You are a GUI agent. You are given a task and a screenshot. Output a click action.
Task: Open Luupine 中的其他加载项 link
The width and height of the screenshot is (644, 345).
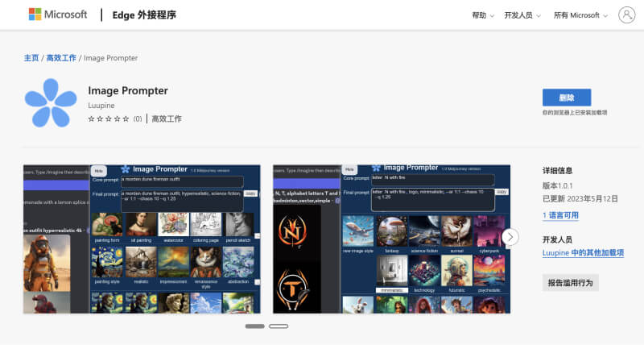(582, 253)
